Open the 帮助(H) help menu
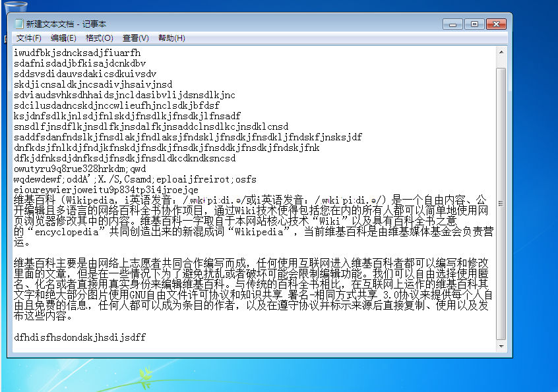 (x=171, y=38)
